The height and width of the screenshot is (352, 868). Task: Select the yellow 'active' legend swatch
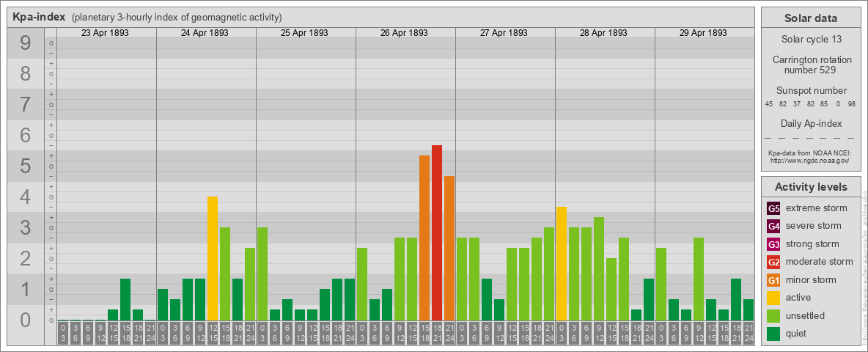(x=773, y=298)
